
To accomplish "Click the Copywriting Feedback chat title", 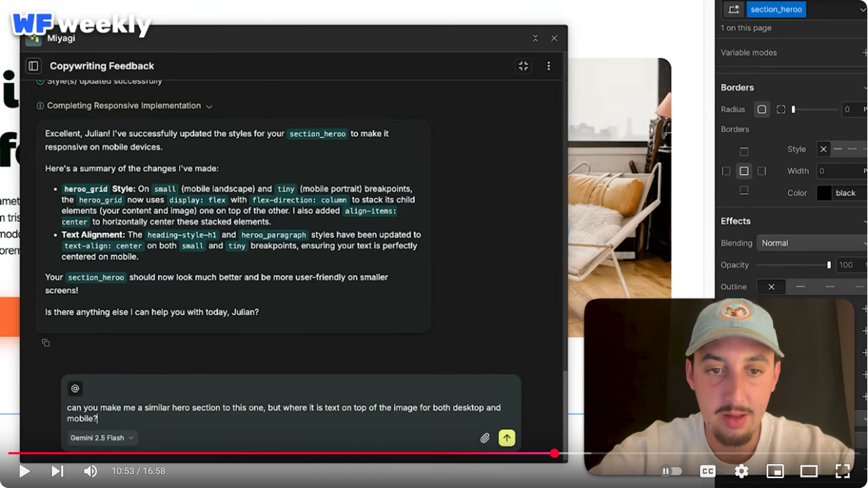I will click(102, 66).
